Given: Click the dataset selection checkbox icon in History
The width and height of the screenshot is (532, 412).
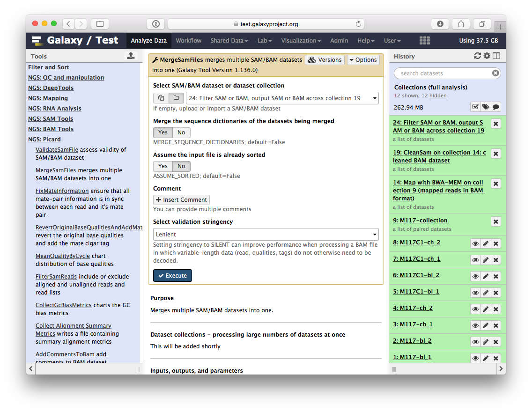Looking at the screenshot, I should click(475, 107).
